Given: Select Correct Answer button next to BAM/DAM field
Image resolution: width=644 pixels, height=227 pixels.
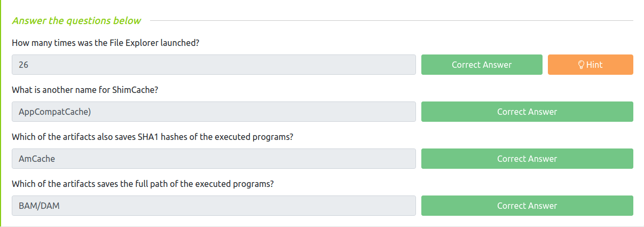Looking at the screenshot, I should pyautogui.click(x=527, y=206).
